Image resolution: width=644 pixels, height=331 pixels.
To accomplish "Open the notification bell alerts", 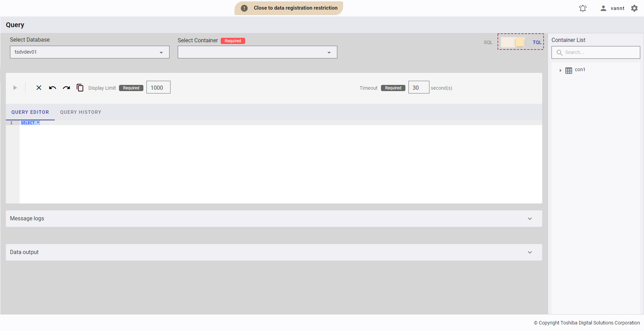I will click(582, 8).
